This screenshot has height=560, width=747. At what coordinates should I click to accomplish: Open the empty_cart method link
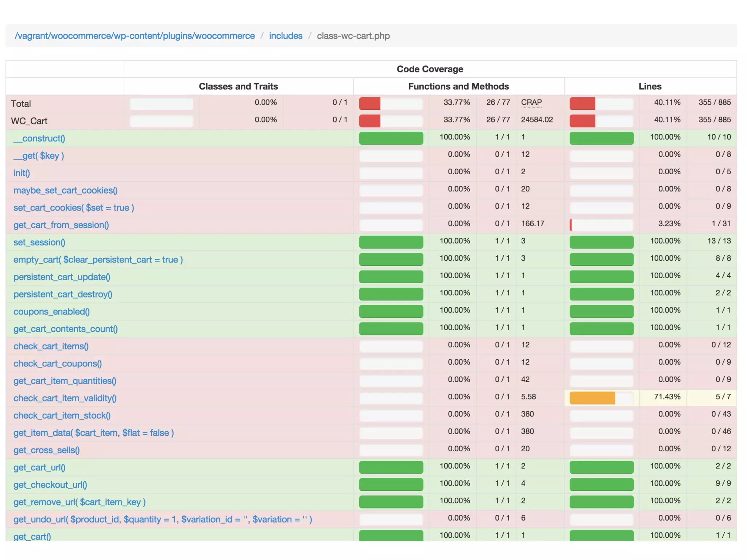98,260
